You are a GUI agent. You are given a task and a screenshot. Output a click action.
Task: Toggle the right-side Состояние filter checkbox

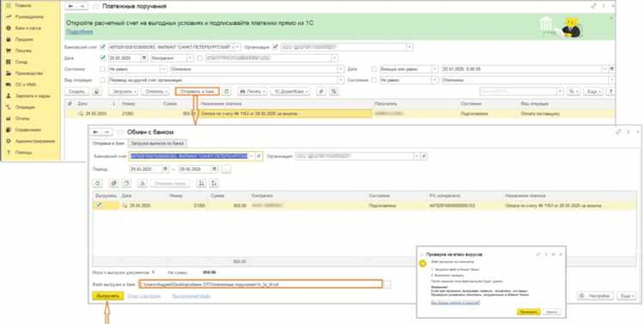point(374,80)
